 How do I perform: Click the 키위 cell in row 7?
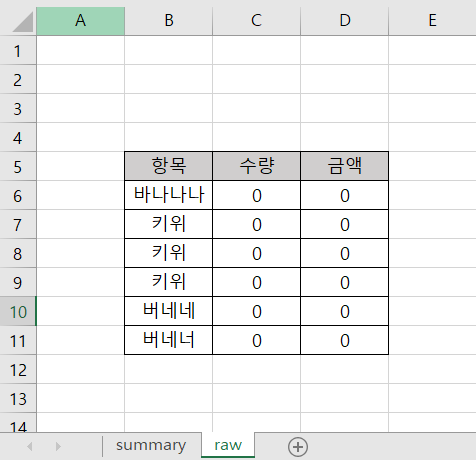coord(169,224)
